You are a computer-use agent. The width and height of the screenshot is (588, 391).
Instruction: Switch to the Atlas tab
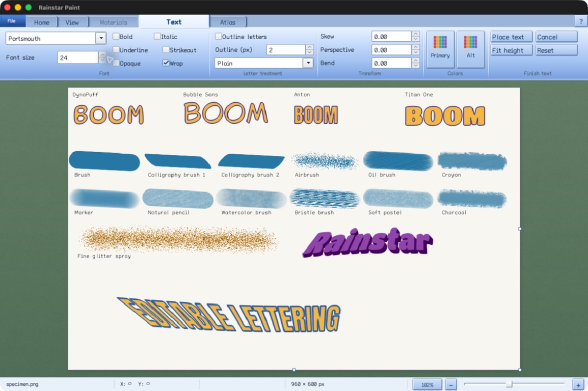click(x=228, y=22)
